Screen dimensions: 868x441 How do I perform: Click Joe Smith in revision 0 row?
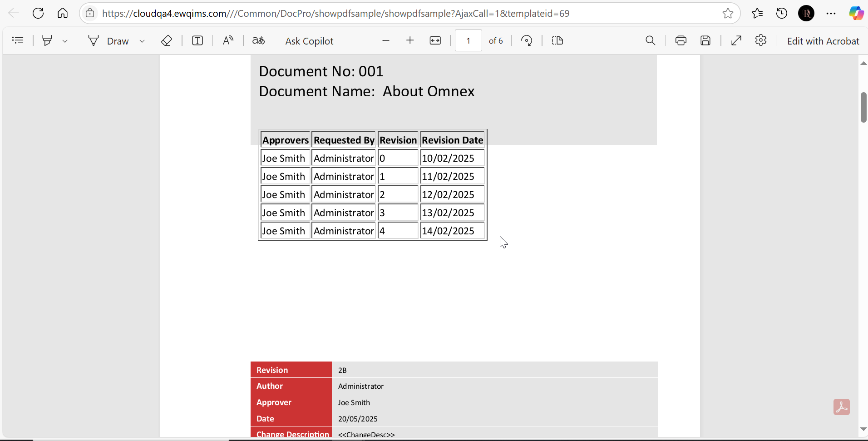click(284, 158)
